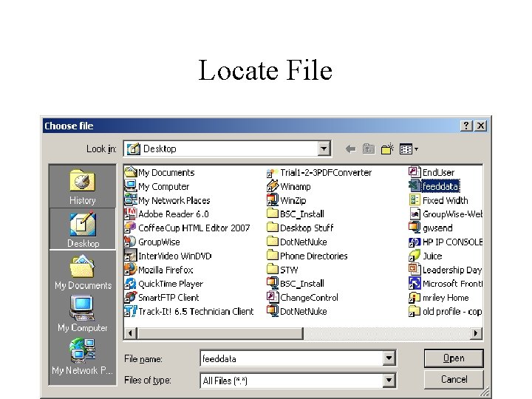
Task: Expand the Files of type dropdown arrow
Action: point(389,381)
